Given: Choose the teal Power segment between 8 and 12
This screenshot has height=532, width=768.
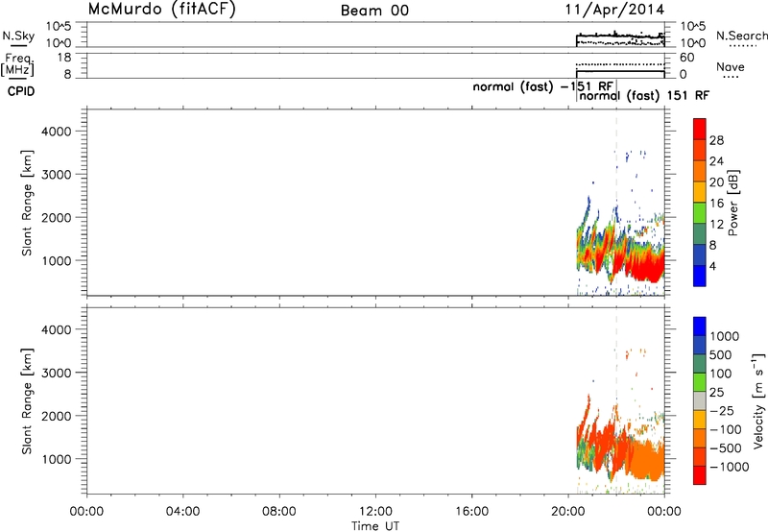Looking at the screenshot, I should [700, 234].
